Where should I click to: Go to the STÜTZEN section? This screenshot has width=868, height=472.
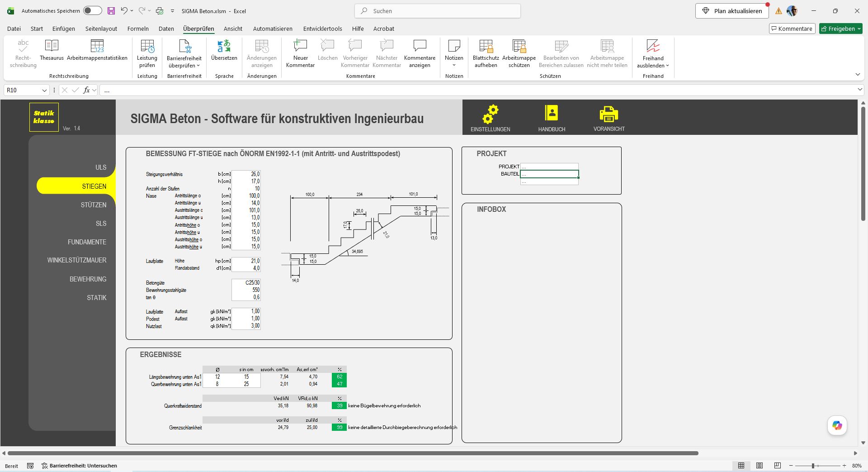[x=94, y=205]
